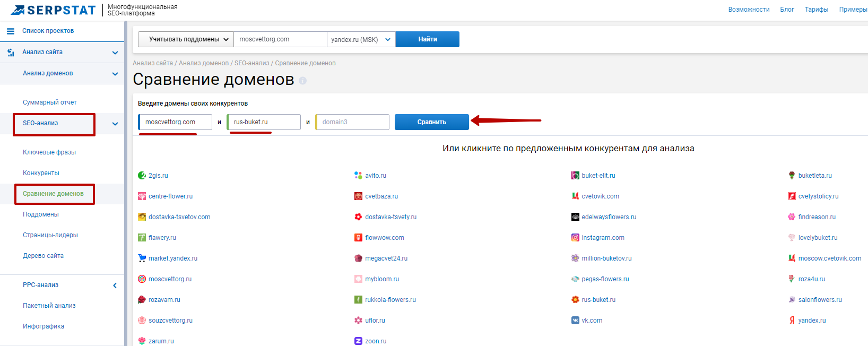Open Список проектов in sidebar
This screenshot has width=868, height=346.
[48, 31]
